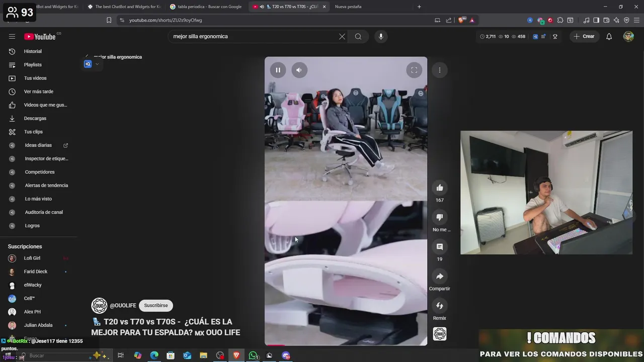This screenshot has height=362, width=644.
Task: Subscribe to @OUOLIFE channel
Action: (156, 306)
